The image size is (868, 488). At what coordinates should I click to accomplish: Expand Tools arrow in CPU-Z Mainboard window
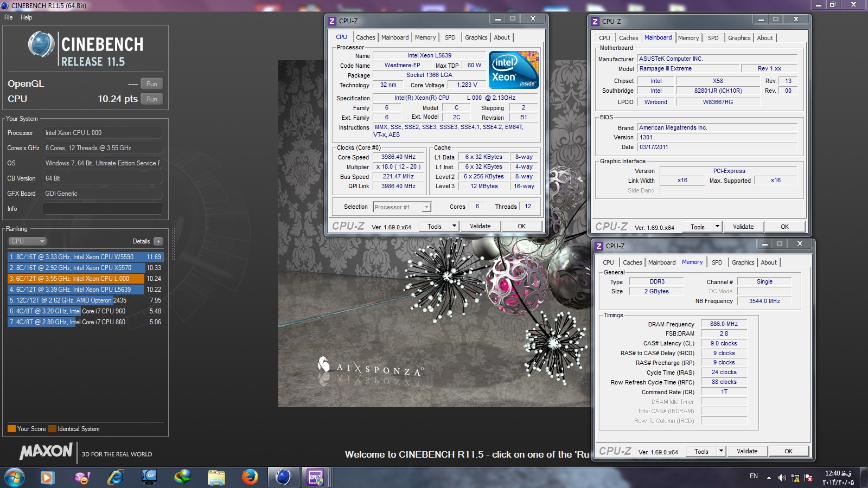coord(717,227)
